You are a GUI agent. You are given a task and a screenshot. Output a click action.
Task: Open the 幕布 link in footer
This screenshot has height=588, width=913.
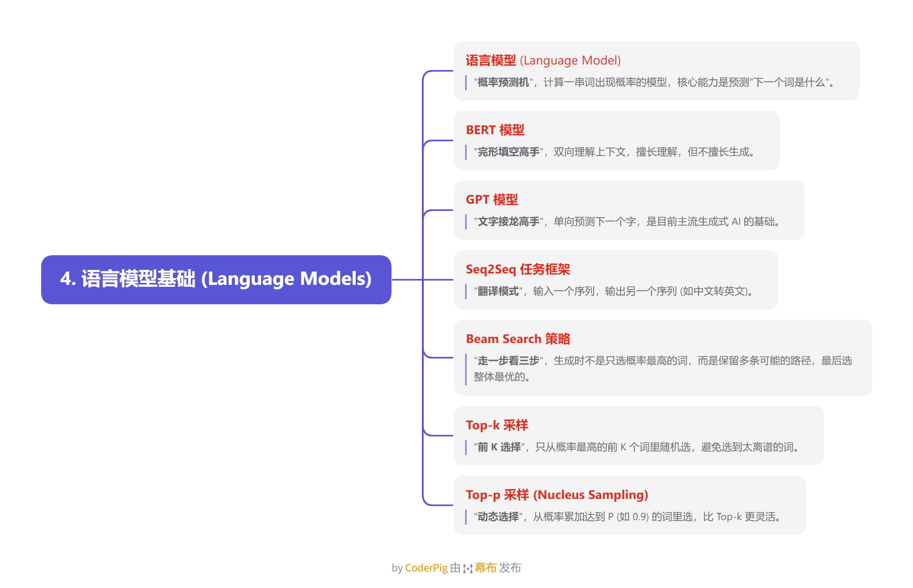[486, 568]
